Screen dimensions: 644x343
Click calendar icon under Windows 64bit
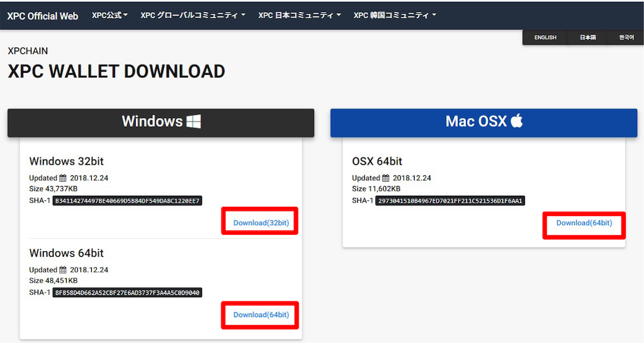63,270
